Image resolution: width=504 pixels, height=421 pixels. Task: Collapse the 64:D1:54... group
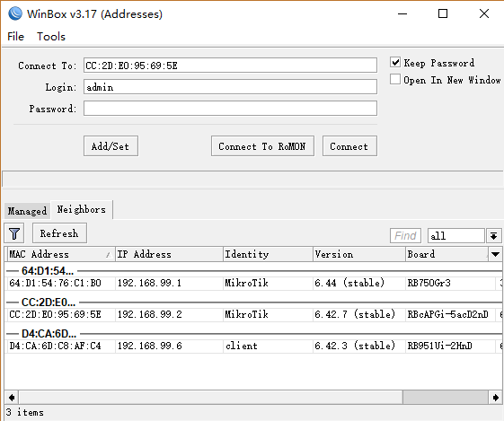click(x=48, y=271)
